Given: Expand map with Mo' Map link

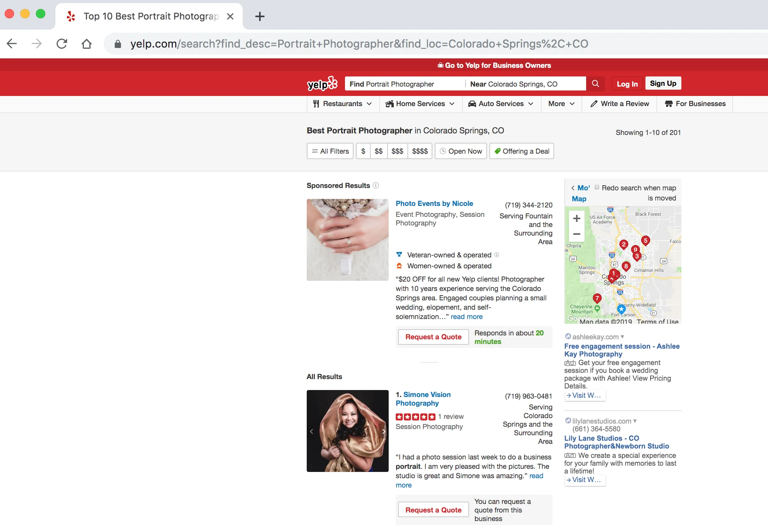Looking at the screenshot, I should [580, 193].
